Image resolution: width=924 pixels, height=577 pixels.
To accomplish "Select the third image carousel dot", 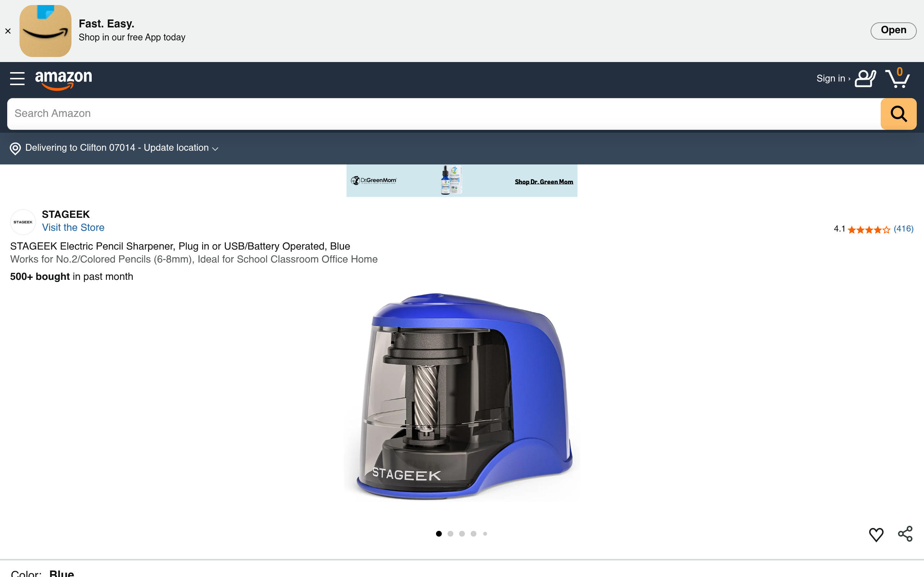I will click(x=462, y=533).
